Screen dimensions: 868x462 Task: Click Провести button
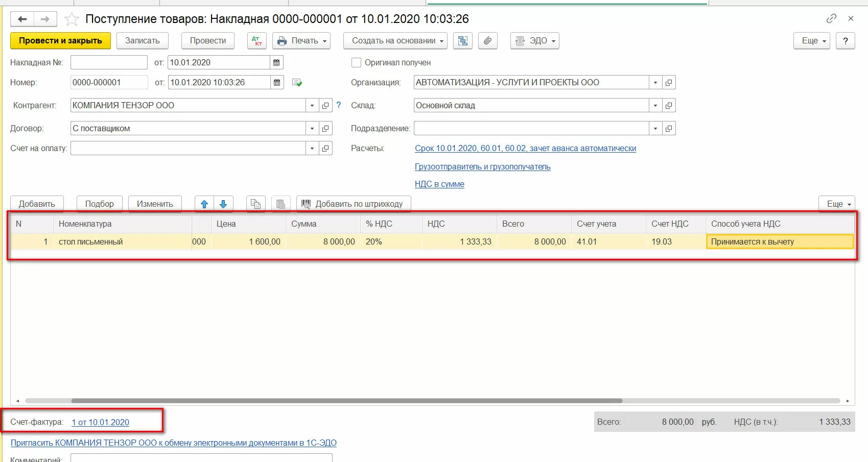pyautogui.click(x=208, y=41)
